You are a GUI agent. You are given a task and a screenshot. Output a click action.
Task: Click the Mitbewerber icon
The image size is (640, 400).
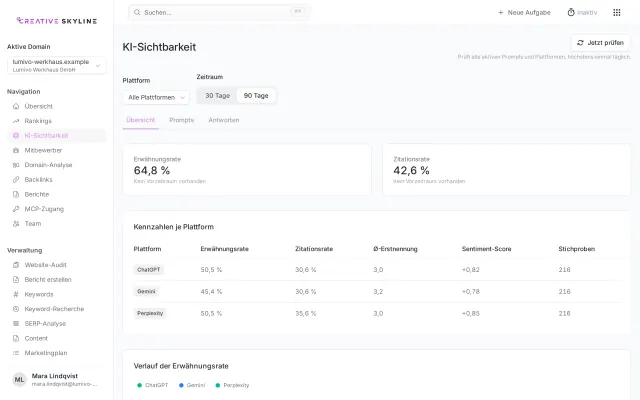(x=16, y=150)
